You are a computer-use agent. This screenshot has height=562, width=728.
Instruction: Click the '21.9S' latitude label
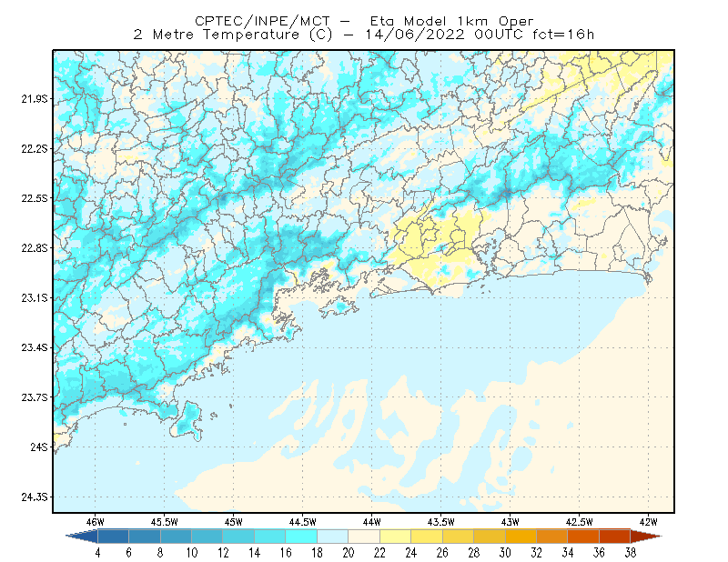click(x=35, y=99)
